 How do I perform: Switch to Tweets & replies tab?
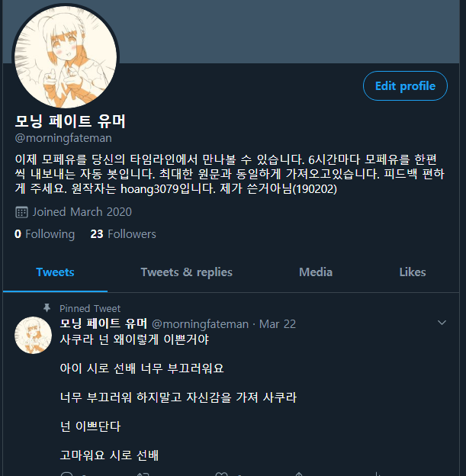pos(186,272)
